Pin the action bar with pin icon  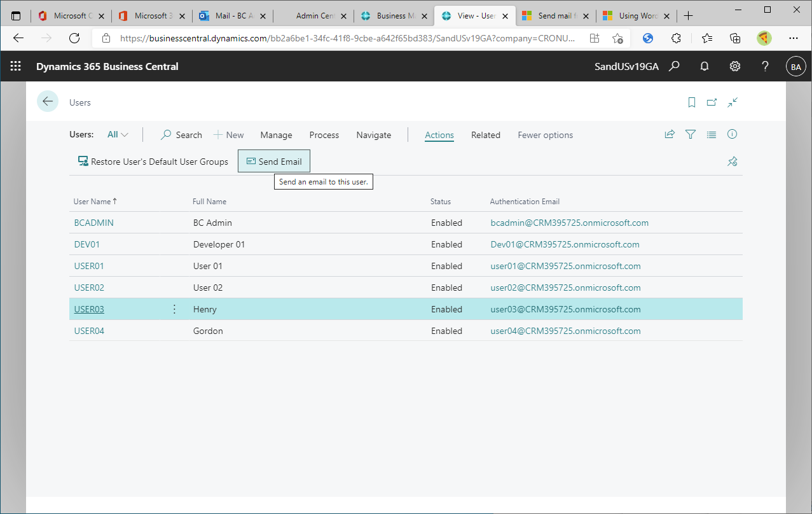point(732,162)
